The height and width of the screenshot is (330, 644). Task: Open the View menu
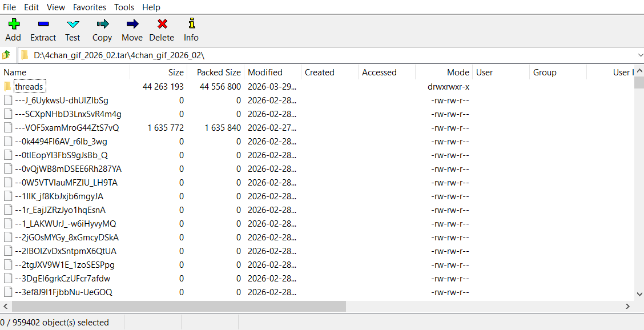click(x=56, y=7)
